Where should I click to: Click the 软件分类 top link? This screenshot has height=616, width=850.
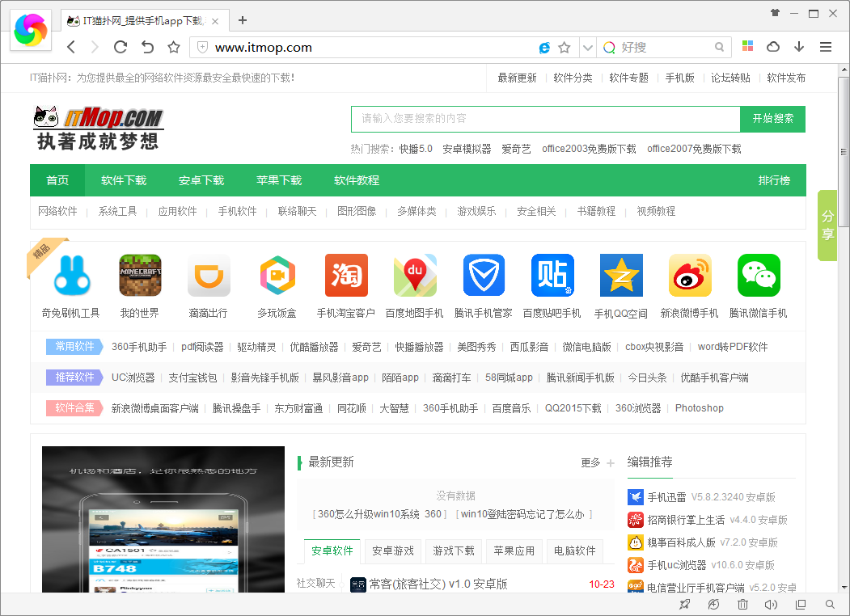[x=573, y=78]
